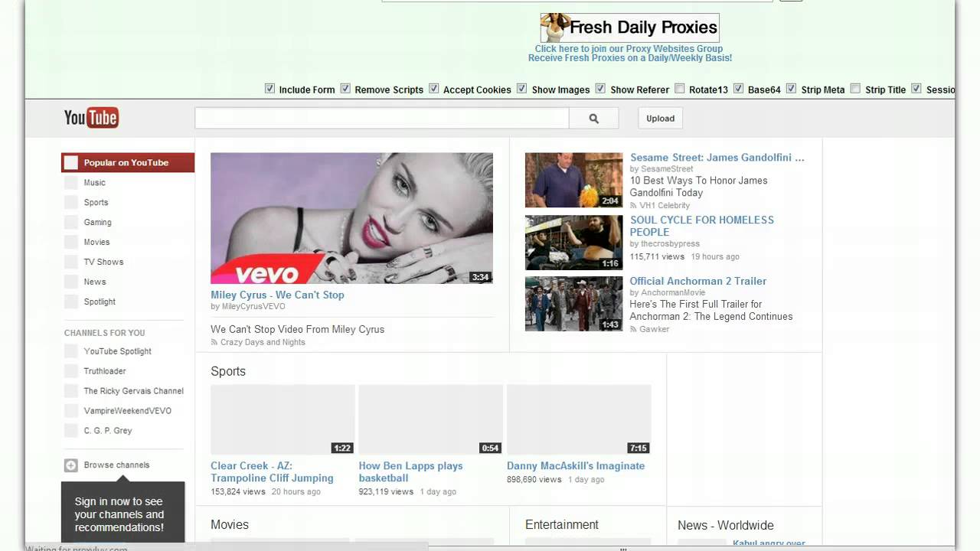The height and width of the screenshot is (551, 980).
Task: Click the Spotlight category icon in sidebar
Action: tap(71, 302)
